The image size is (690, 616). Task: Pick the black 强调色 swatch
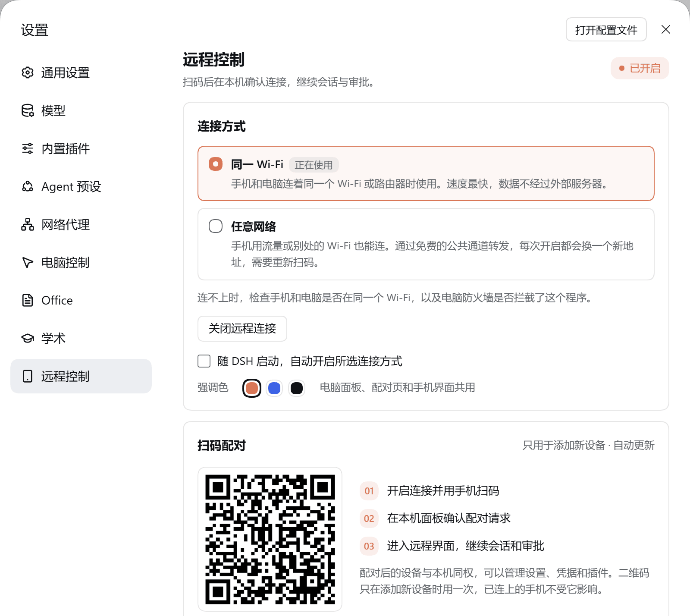point(297,388)
